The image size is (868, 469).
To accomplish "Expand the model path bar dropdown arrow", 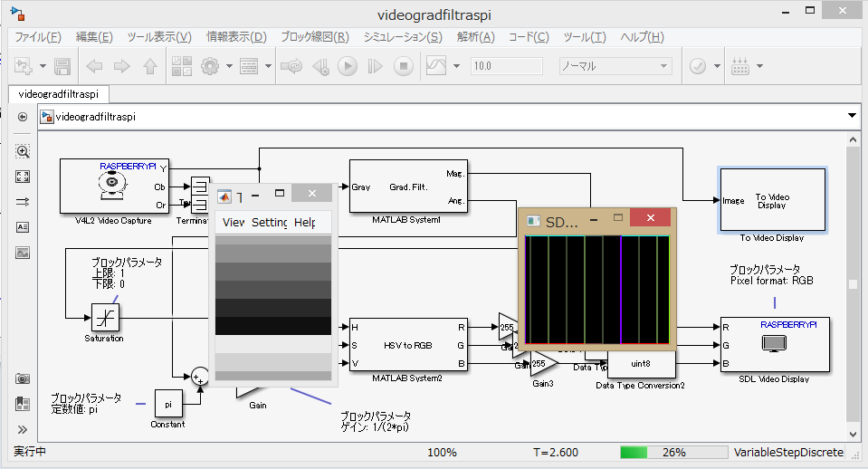I will 852,116.
